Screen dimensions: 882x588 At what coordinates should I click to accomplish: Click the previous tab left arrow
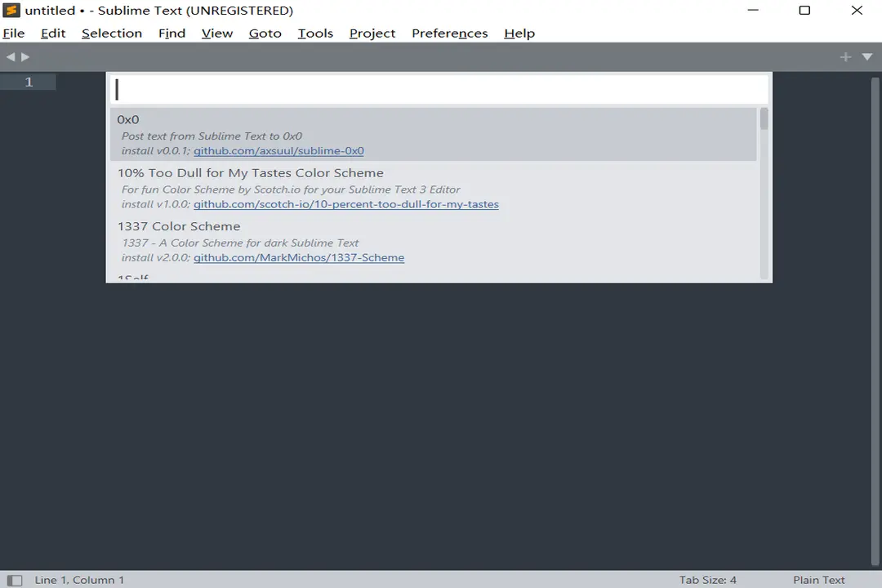[x=11, y=57]
